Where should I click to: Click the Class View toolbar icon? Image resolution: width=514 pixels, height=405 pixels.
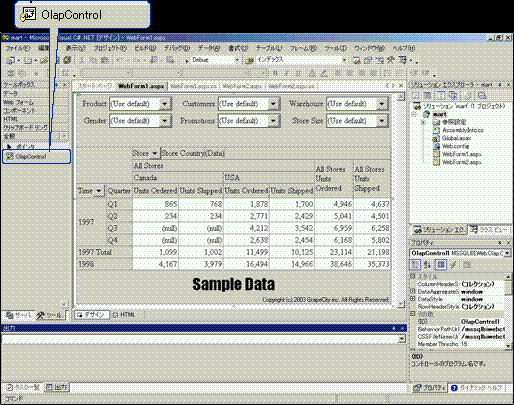[x=403, y=60]
